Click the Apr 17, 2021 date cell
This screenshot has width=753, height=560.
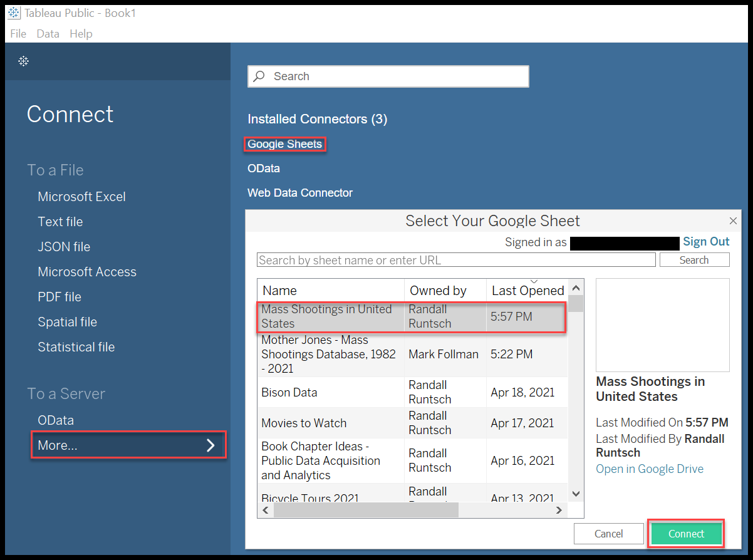coord(523,423)
